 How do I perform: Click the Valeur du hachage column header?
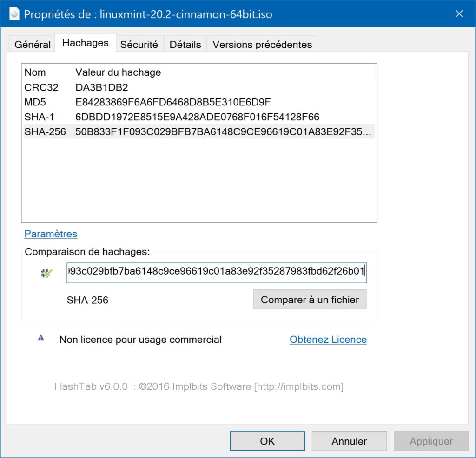(224, 72)
